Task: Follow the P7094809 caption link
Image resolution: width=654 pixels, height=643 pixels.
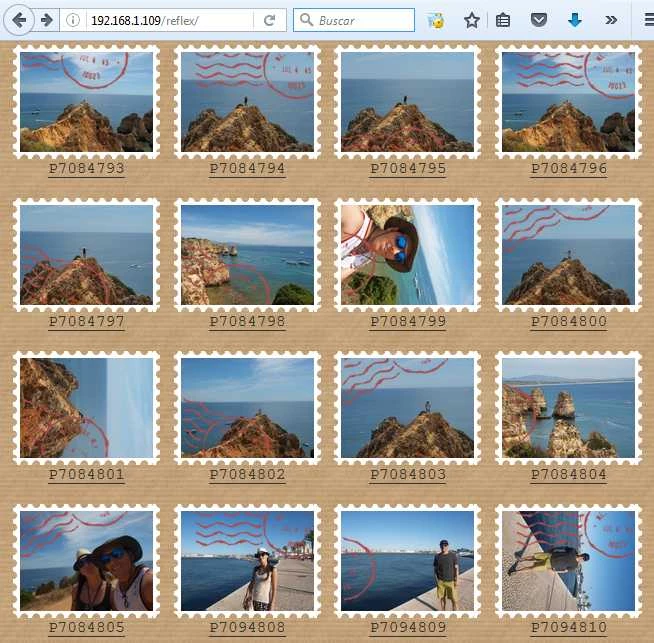Action: click(x=408, y=628)
